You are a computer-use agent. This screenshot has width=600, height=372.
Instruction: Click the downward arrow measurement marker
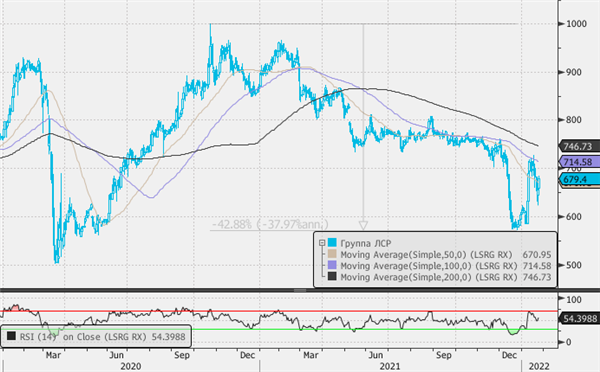pyautogui.click(x=363, y=225)
